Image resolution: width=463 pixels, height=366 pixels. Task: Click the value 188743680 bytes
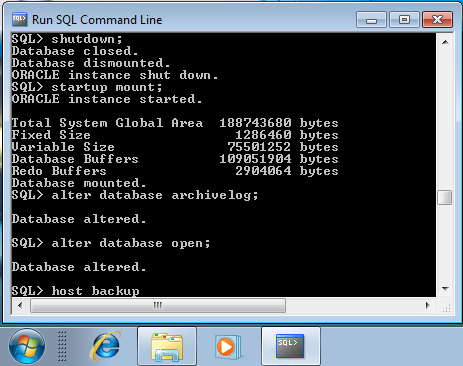(x=279, y=123)
